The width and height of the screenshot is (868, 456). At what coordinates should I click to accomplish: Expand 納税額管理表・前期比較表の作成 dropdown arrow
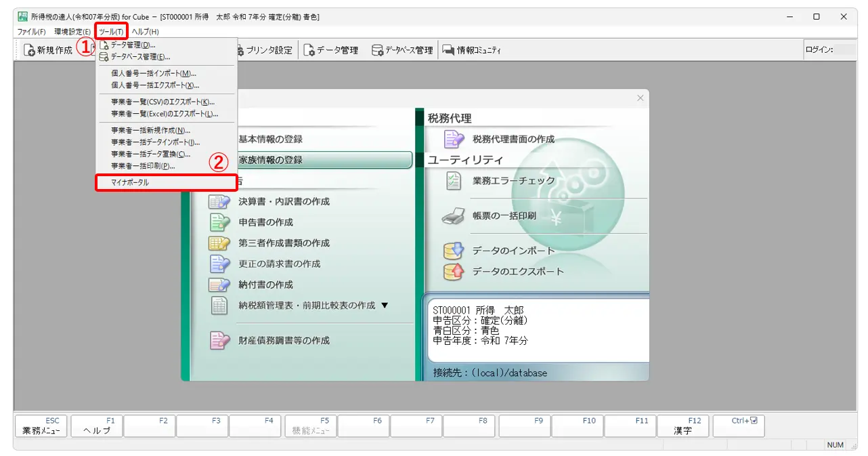point(385,306)
